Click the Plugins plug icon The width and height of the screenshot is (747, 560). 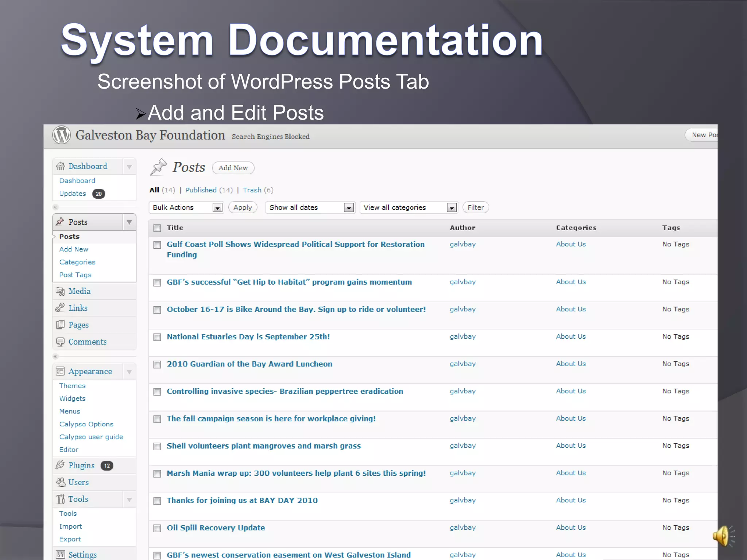60,465
